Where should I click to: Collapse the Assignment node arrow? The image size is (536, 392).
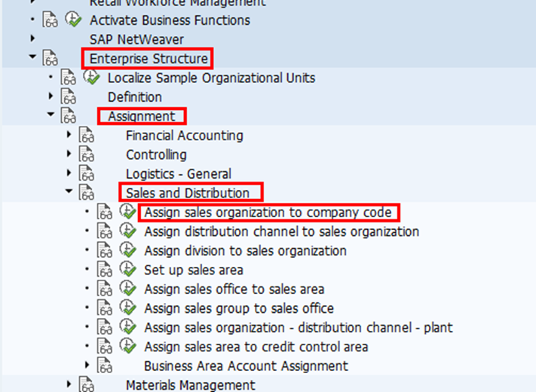51,115
